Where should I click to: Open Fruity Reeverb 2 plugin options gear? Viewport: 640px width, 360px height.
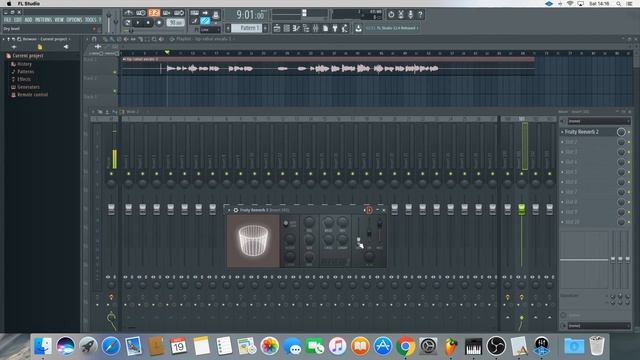tap(236, 210)
